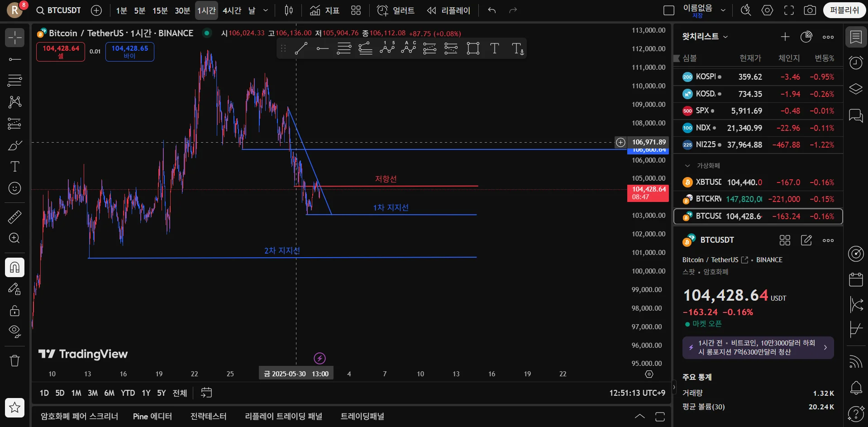Activate the zoom-in tool

click(15, 238)
